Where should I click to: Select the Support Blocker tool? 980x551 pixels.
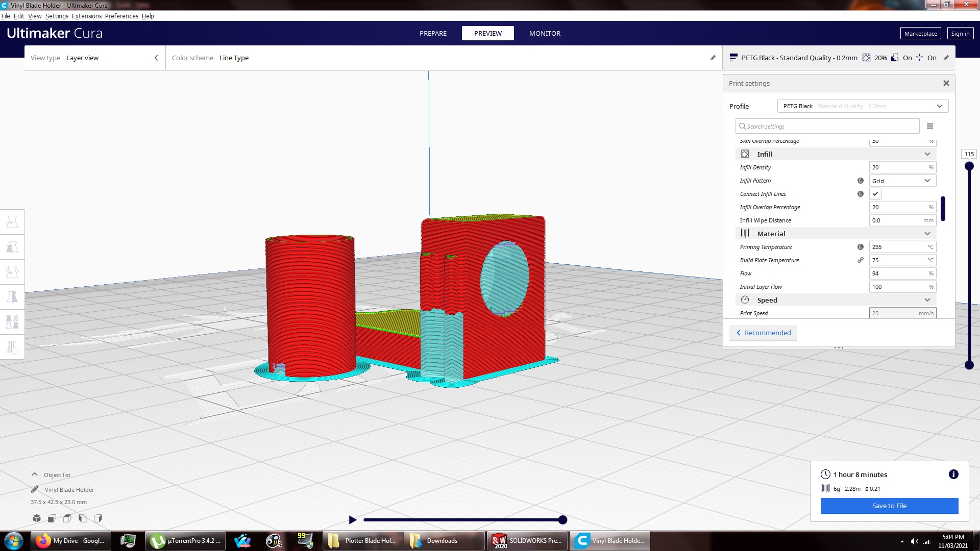12,347
